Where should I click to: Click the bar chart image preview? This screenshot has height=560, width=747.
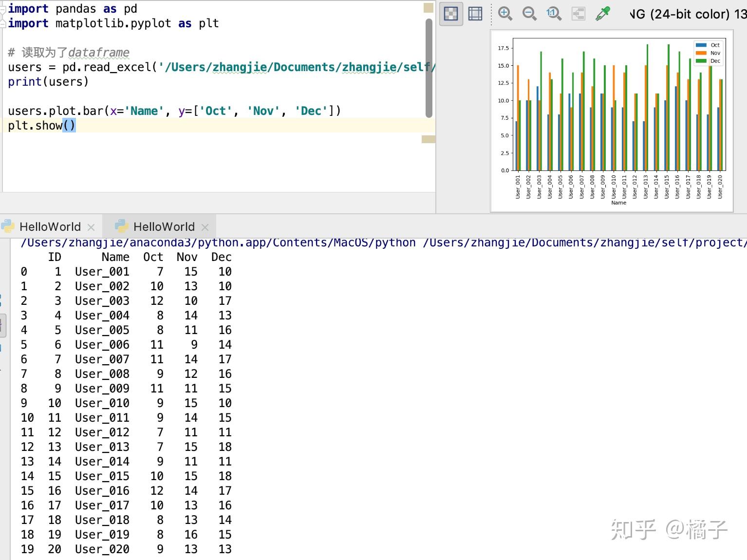tap(612, 121)
